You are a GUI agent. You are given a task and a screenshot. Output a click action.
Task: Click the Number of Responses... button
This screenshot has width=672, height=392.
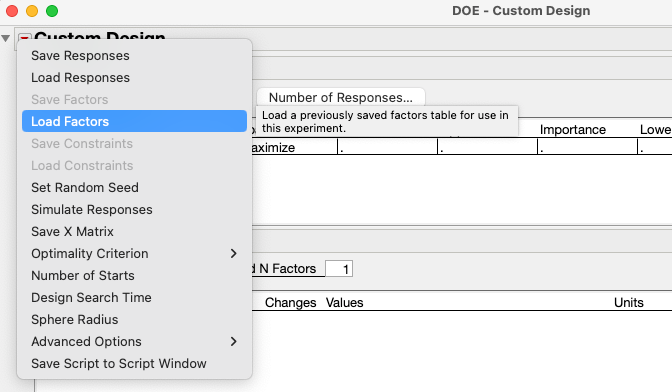[x=341, y=97]
